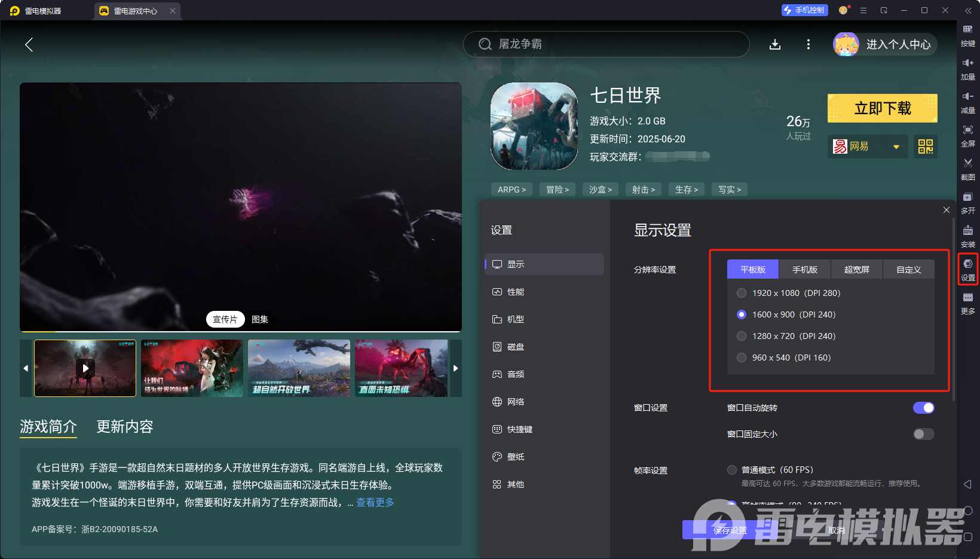Toggle the 窗口自动旋转 switch off
This screenshot has width=980, height=559.
tap(923, 408)
